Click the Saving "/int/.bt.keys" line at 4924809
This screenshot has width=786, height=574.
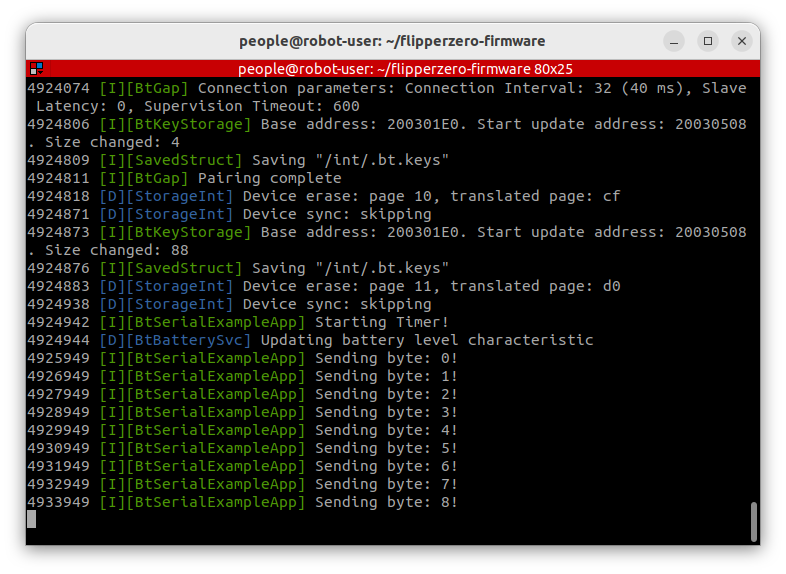click(238, 160)
